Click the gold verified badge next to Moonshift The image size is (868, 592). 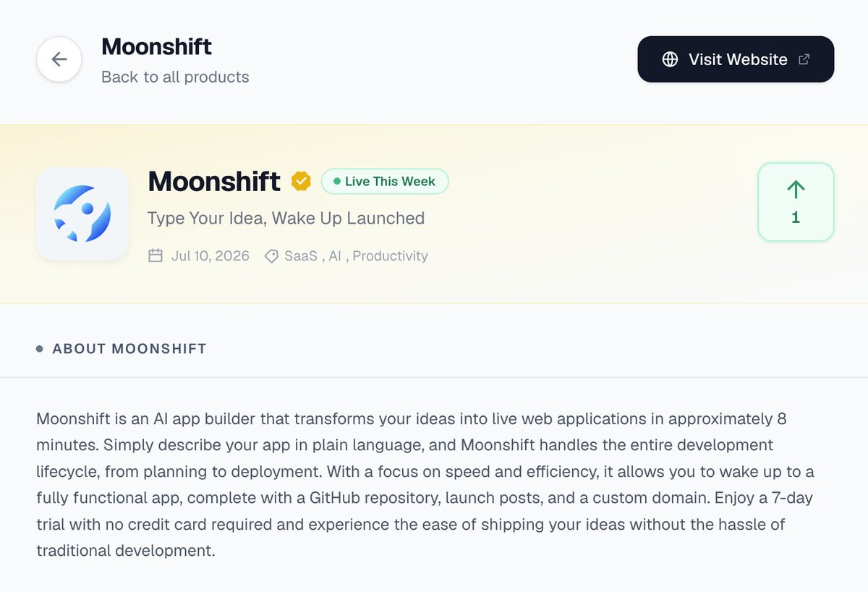tap(301, 182)
